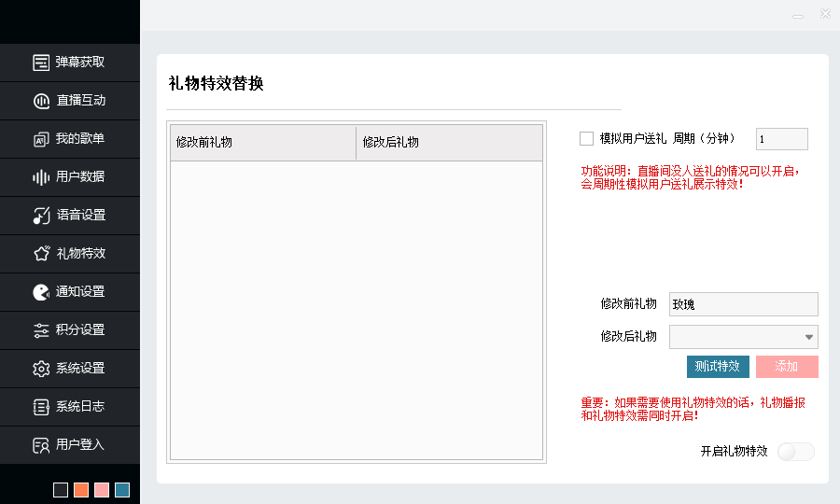The width and height of the screenshot is (840, 504).
Task: Open 通知设置 notification icon
Action: click(41, 292)
